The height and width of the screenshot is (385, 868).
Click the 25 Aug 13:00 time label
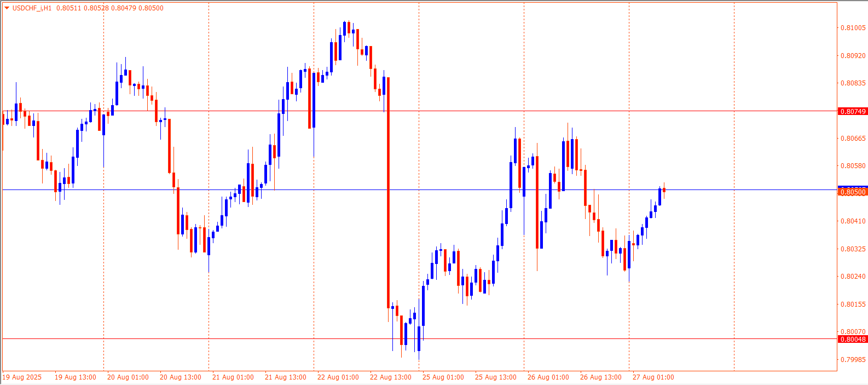coord(496,377)
